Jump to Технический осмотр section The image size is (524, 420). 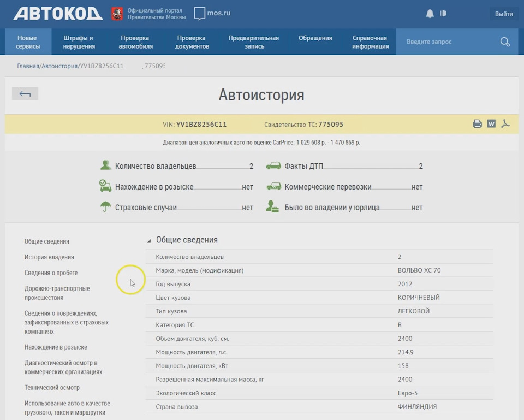[52, 388]
